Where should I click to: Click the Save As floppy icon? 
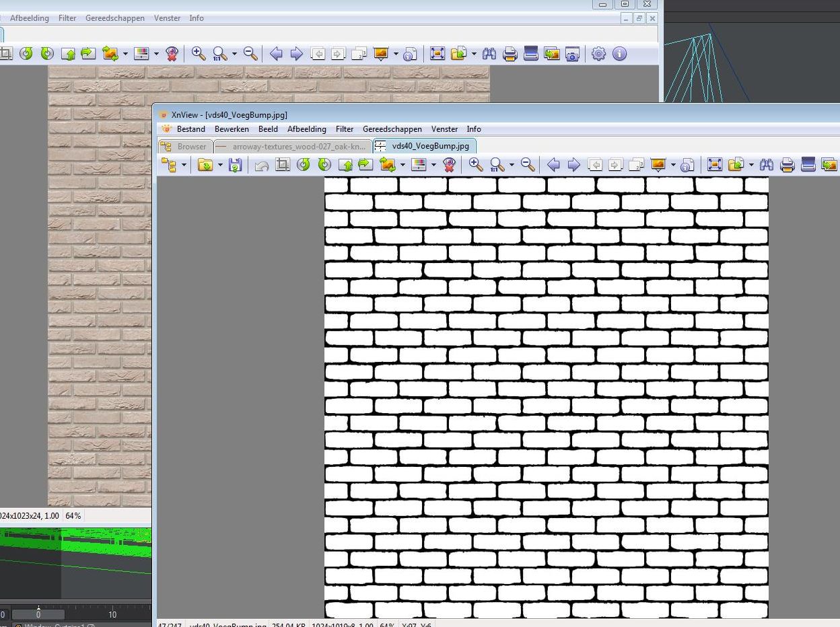[235, 165]
